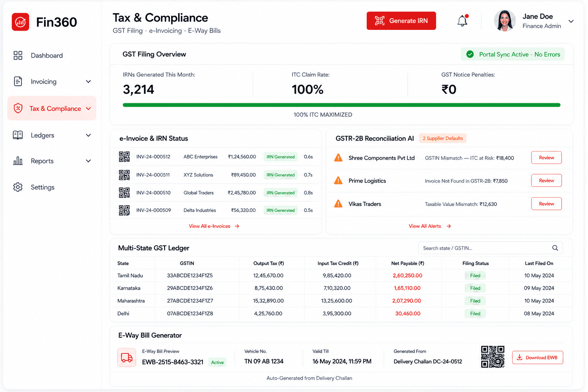The image size is (588, 392).
Task: Click the QR icon for INV-24-000510
Action: (124, 193)
